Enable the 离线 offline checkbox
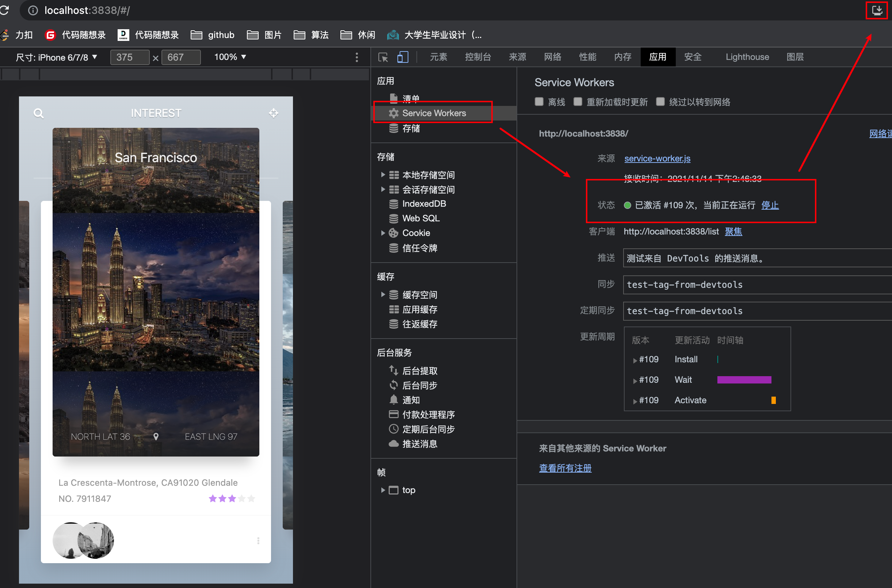Image resolution: width=892 pixels, height=588 pixels. [539, 102]
